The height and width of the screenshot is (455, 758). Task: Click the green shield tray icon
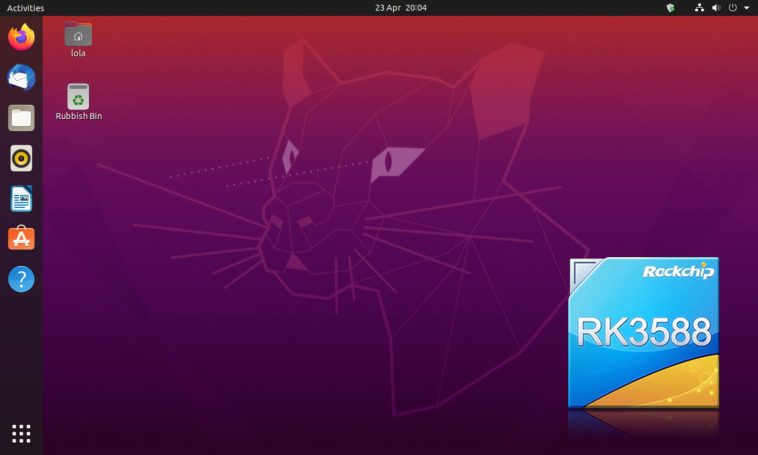(670, 8)
